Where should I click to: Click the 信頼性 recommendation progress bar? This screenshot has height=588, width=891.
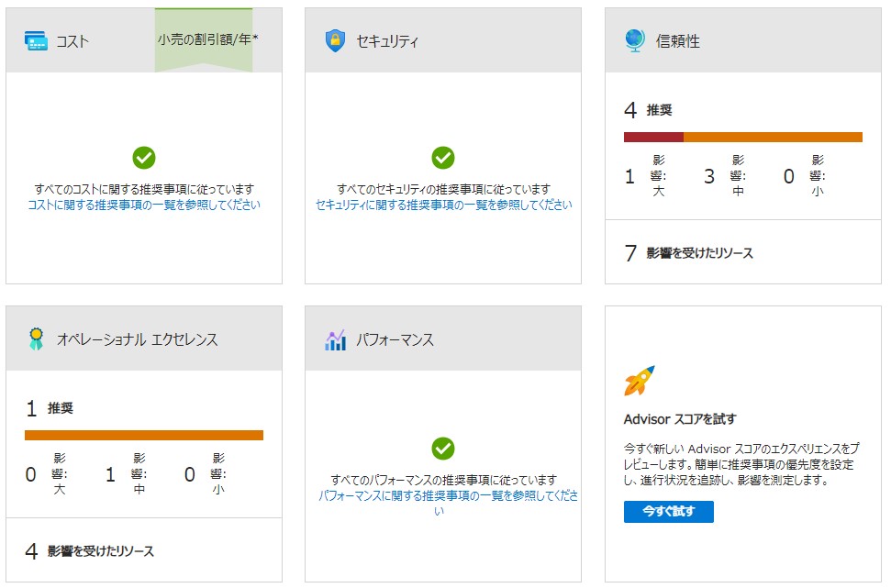point(743,135)
